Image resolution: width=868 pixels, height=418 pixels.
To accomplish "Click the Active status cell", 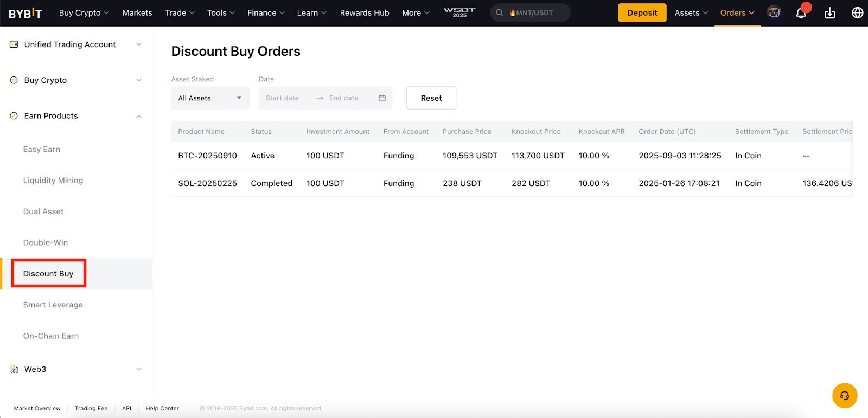I will (x=263, y=156).
